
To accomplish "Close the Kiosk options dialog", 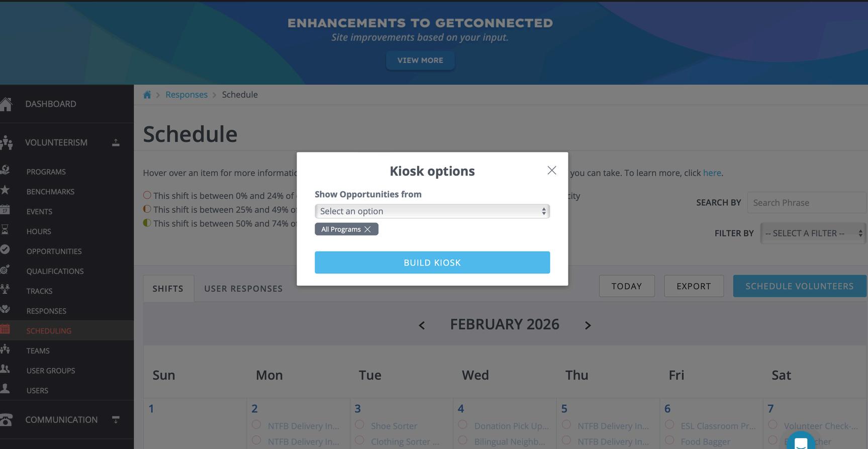I will point(551,171).
